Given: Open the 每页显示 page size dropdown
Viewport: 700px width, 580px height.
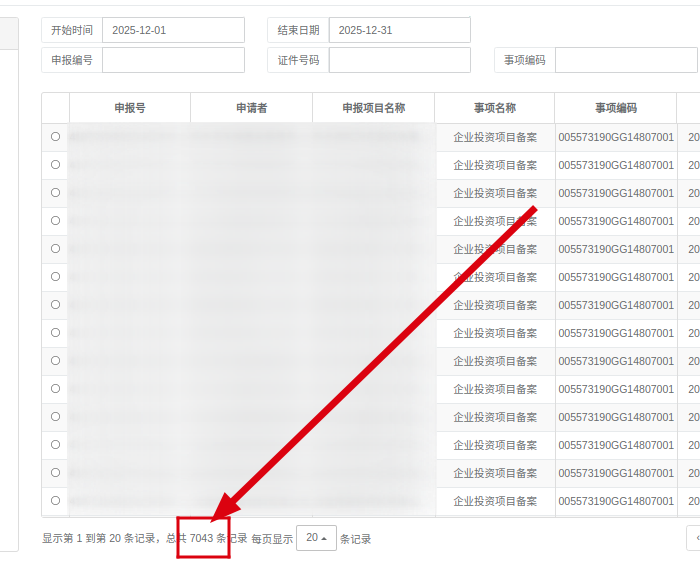Looking at the screenshot, I should (x=317, y=538).
